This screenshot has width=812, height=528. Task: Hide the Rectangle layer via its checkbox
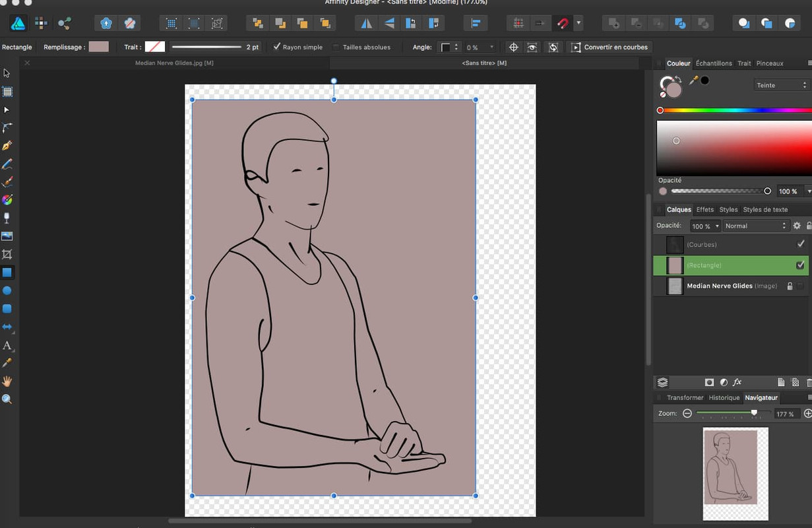click(x=800, y=265)
